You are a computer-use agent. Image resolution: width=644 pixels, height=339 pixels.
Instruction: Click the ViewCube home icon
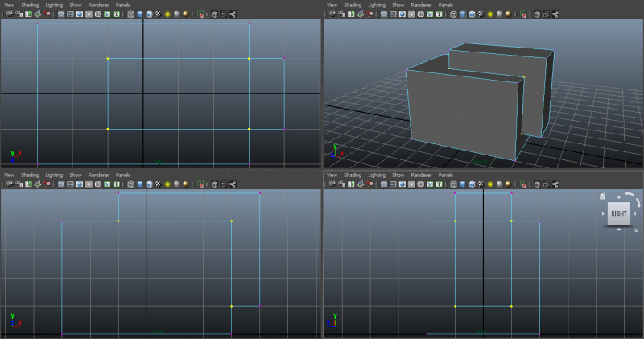point(601,196)
